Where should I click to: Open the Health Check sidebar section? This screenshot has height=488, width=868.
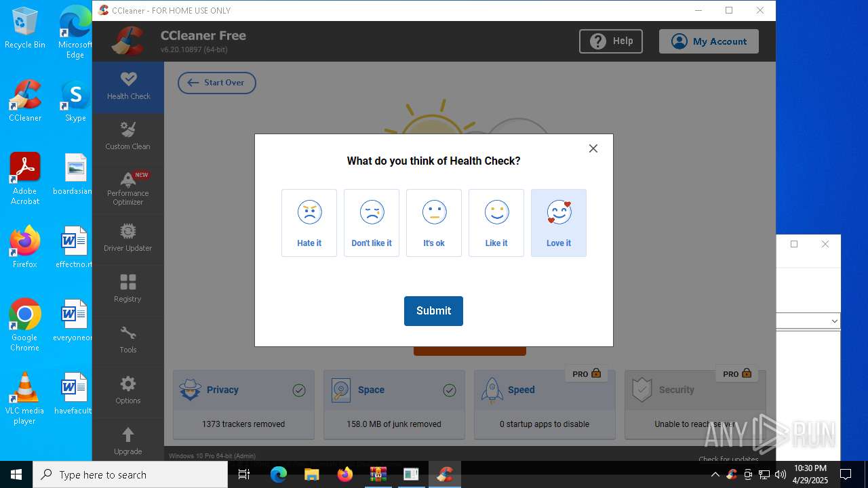tap(128, 87)
